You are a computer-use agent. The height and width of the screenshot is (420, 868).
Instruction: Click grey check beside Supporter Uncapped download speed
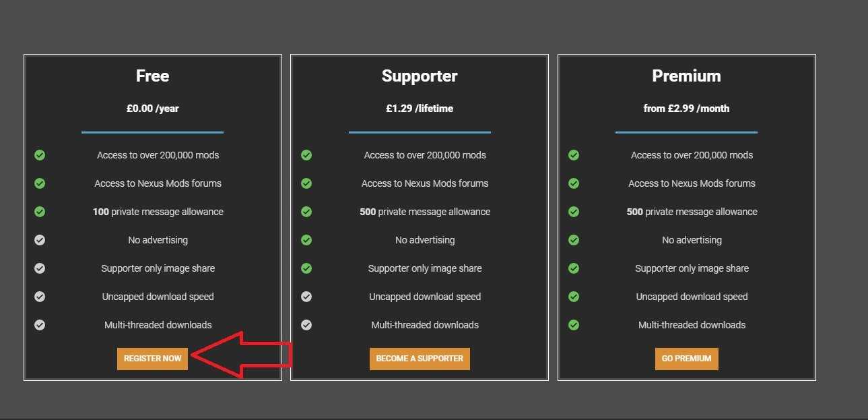click(306, 297)
